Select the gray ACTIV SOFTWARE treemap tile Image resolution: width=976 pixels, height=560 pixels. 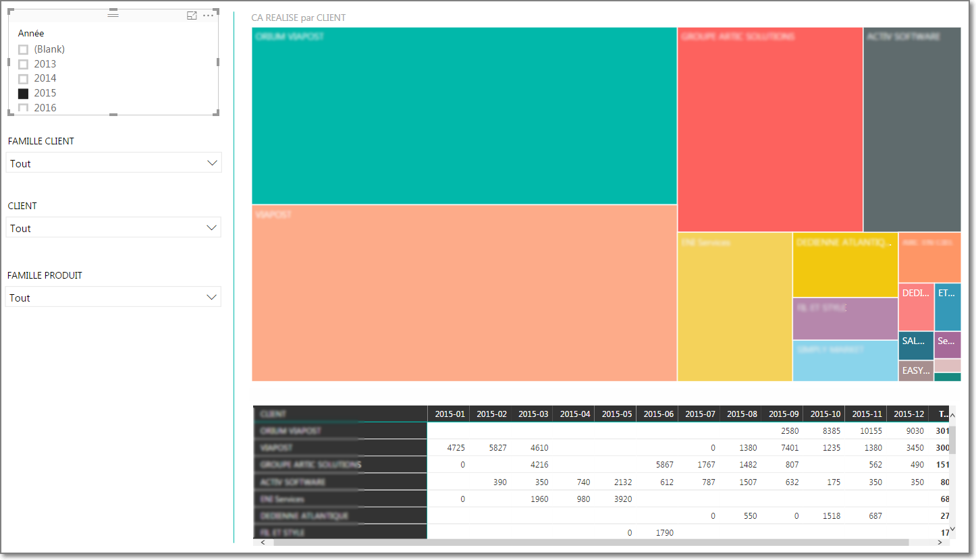click(913, 130)
